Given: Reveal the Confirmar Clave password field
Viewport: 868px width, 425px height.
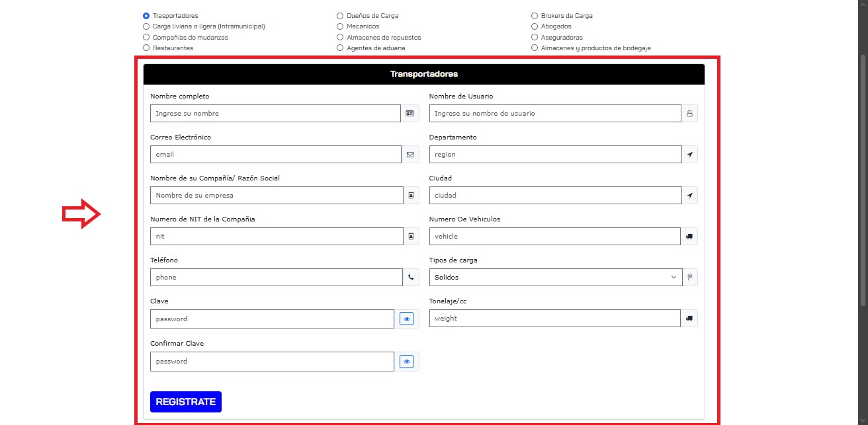Looking at the screenshot, I should tap(407, 361).
